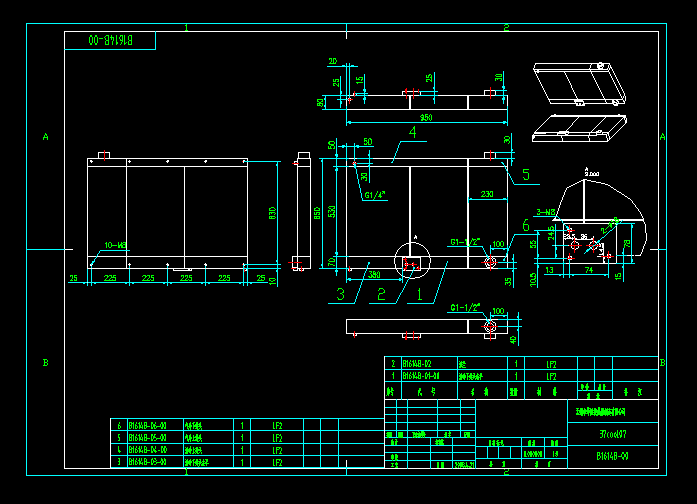Select the 3?cod07 text in title block
The width and height of the screenshot is (697, 504).
(x=613, y=434)
